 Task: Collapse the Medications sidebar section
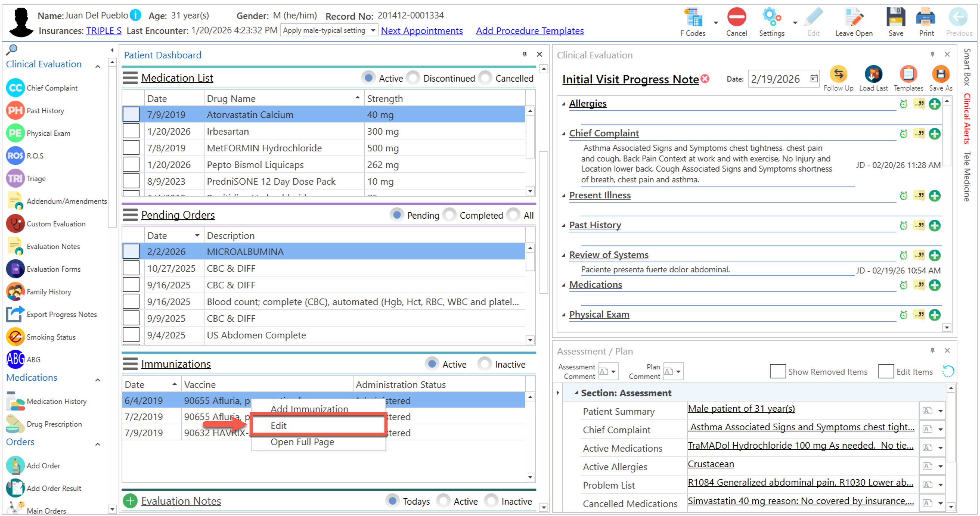(98, 379)
